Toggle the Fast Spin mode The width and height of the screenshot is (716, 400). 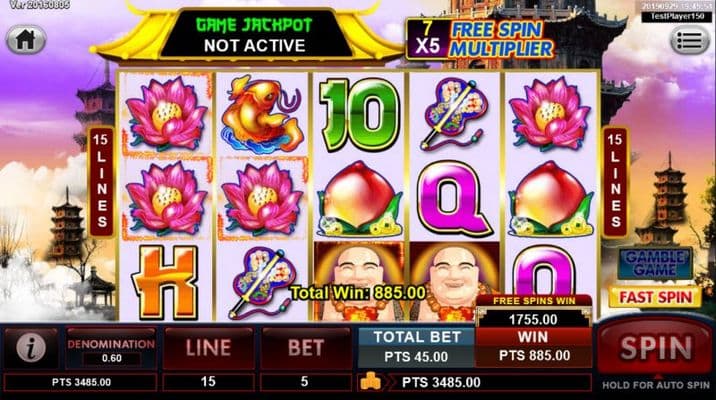[655, 297]
